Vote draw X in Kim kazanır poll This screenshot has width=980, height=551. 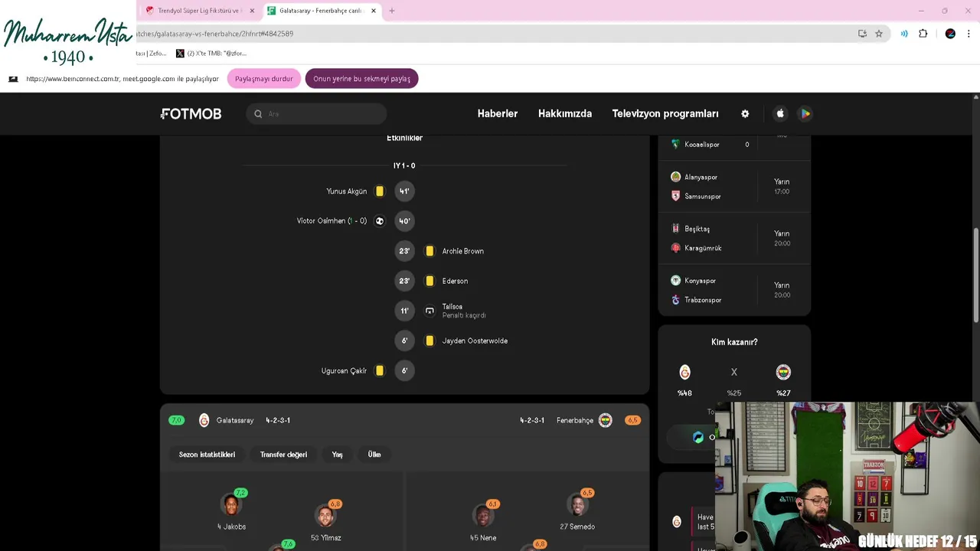[734, 372]
